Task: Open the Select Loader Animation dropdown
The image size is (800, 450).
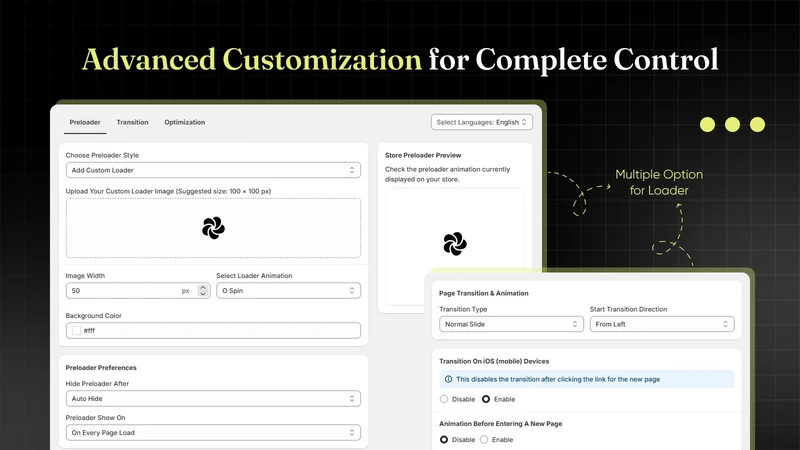Action: (x=288, y=291)
